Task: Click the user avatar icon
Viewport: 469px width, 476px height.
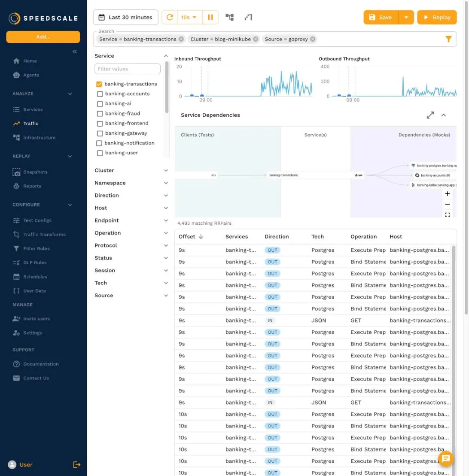Action: [x=12, y=464]
